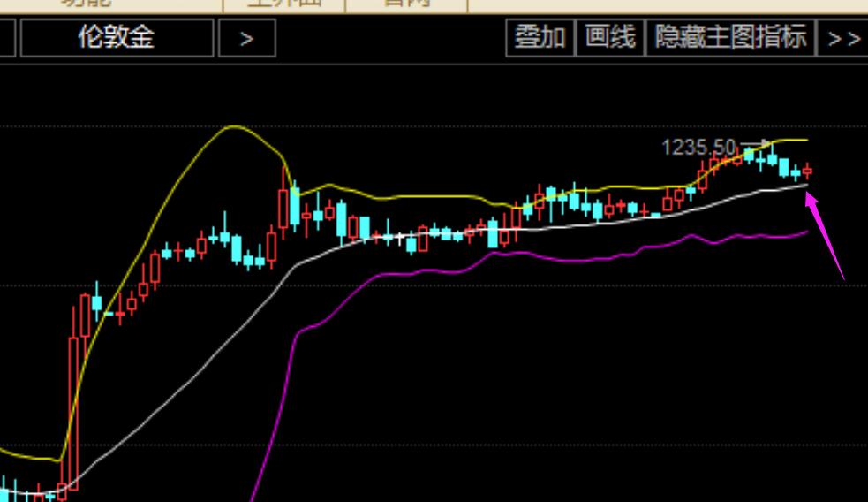
Task: Open the 画线 drawing tool
Action: (x=610, y=38)
